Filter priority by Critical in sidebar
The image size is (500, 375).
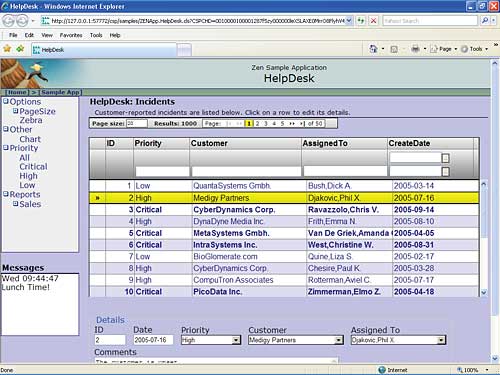click(x=33, y=167)
